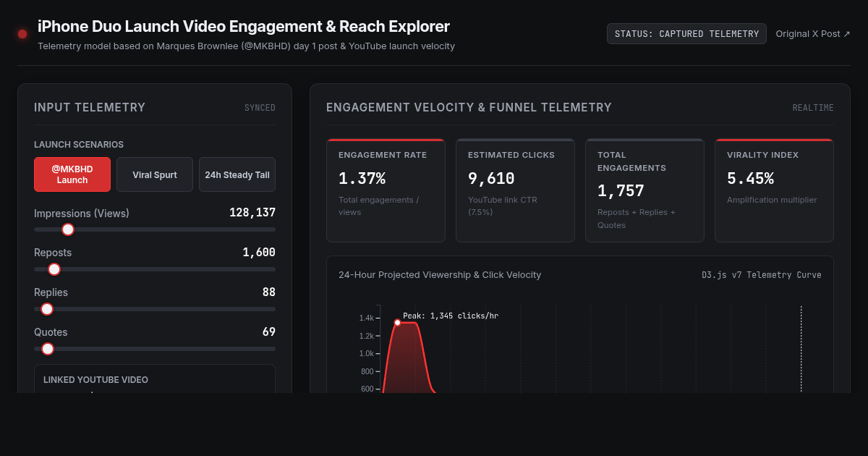Adjust the Impressions (Views) slider handle
This screenshot has width=868, height=456.
tap(68, 229)
